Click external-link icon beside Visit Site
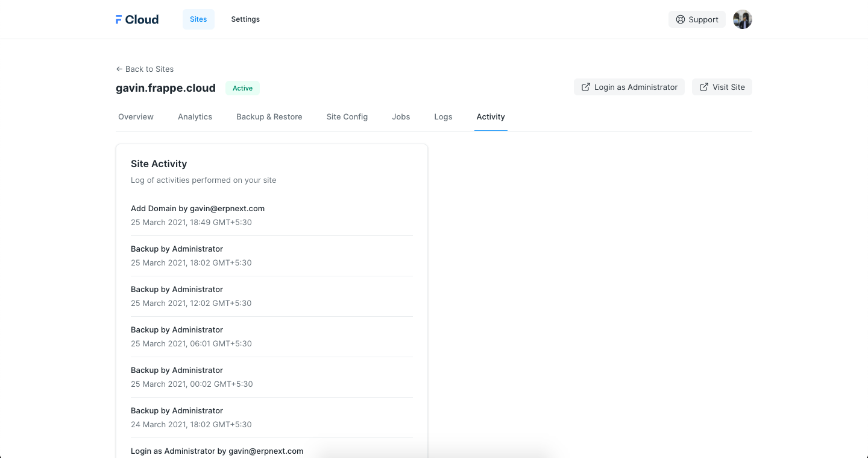The image size is (868, 458). click(x=703, y=87)
